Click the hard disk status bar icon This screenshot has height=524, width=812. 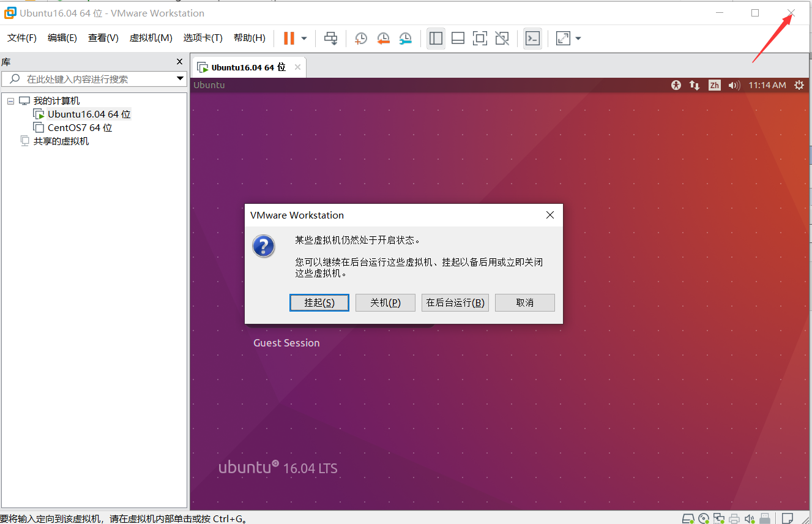(688, 518)
